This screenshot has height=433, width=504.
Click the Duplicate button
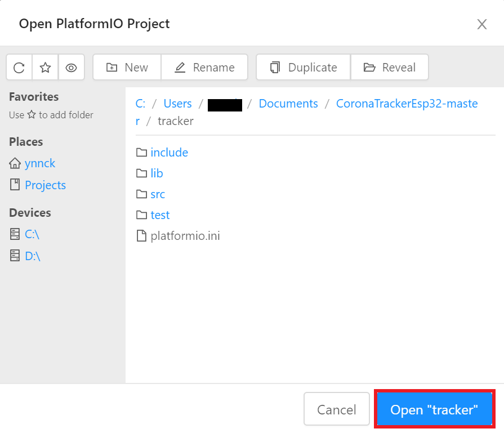[303, 68]
